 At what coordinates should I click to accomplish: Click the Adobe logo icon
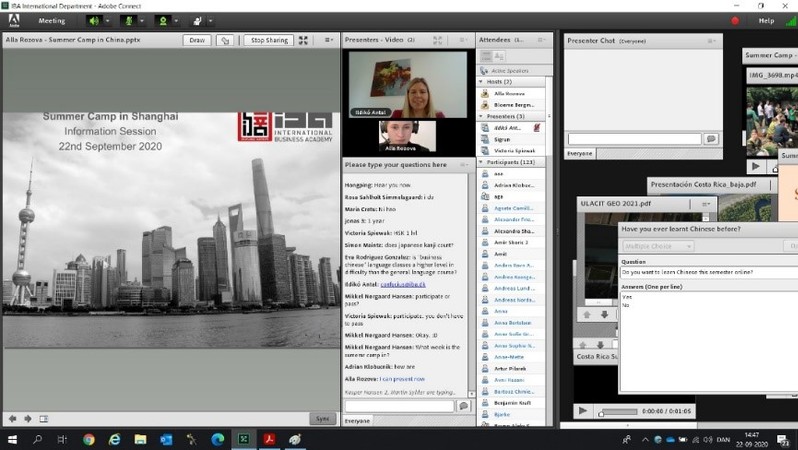click(x=14, y=21)
